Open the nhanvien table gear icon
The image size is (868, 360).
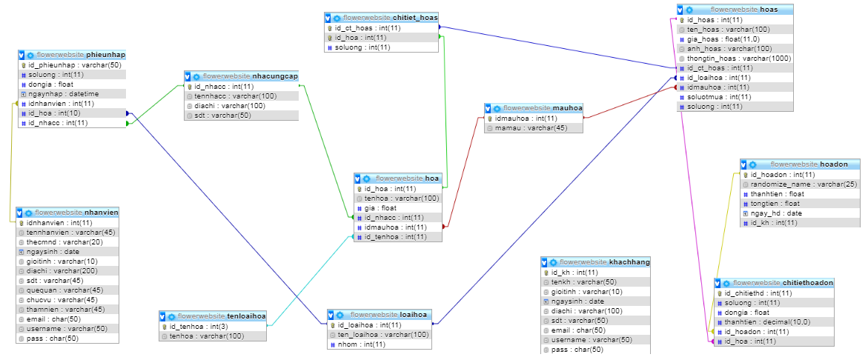pos(29,213)
